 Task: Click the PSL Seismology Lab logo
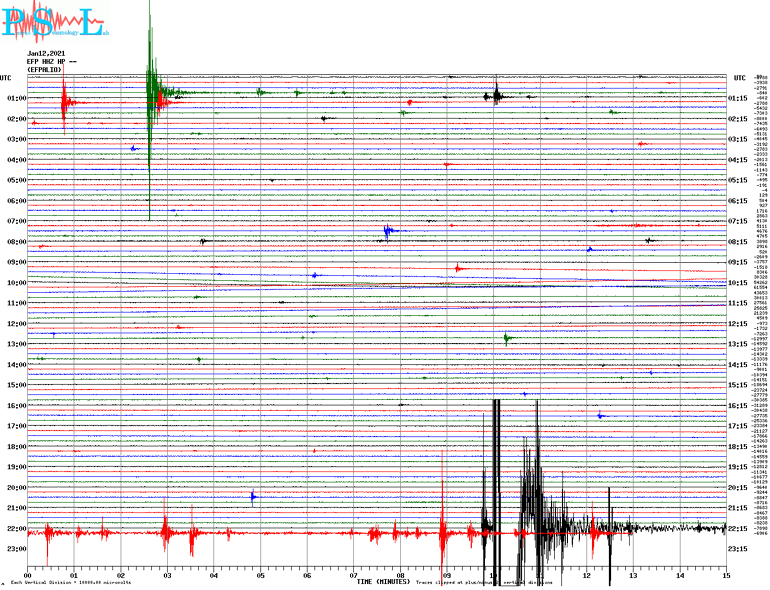point(52,22)
